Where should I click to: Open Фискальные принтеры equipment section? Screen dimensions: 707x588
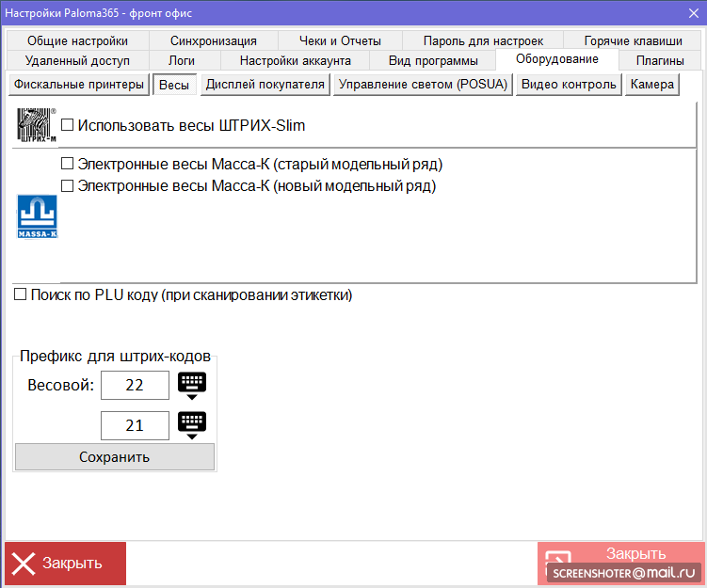(x=79, y=85)
